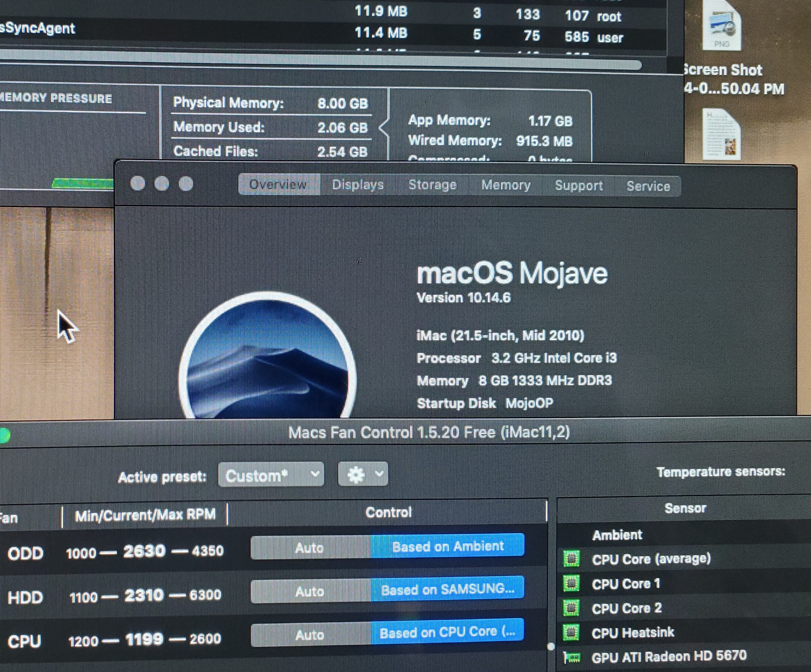Click the Cached Files 2.54 GB value
Screen dimensions: 811x672
tap(343, 152)
